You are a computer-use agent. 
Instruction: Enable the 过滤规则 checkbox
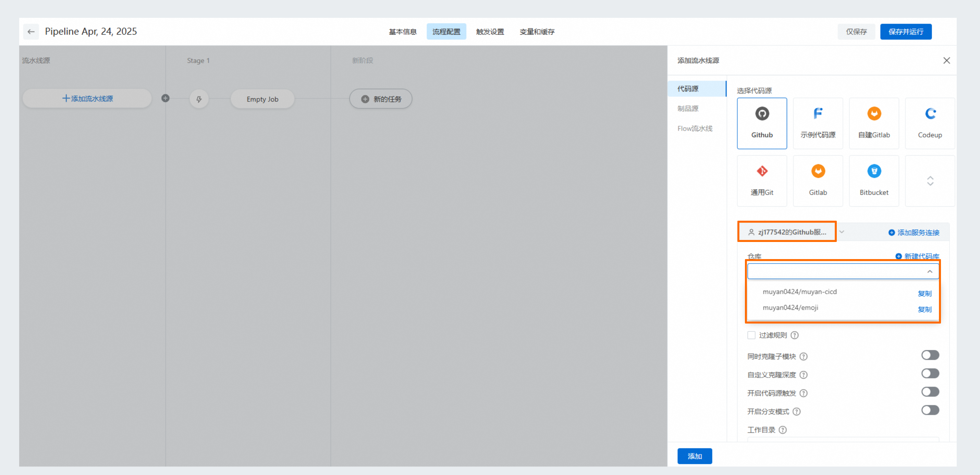point(751,335)
